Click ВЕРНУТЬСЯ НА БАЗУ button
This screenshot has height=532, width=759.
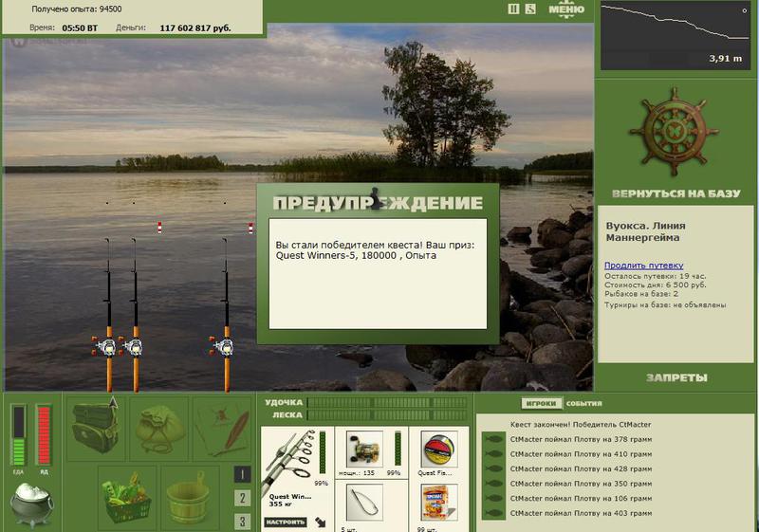[676, 194]
